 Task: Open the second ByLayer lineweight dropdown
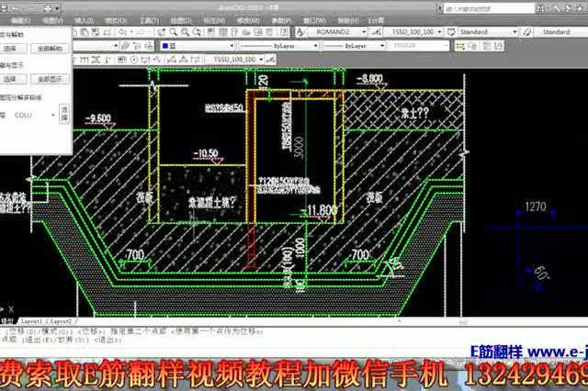point(382,46)
